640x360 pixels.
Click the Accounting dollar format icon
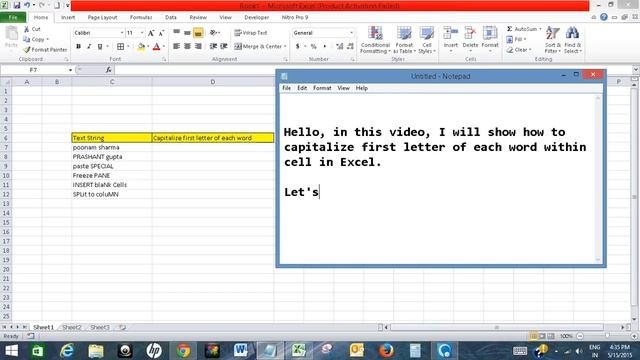pos(298,47)
